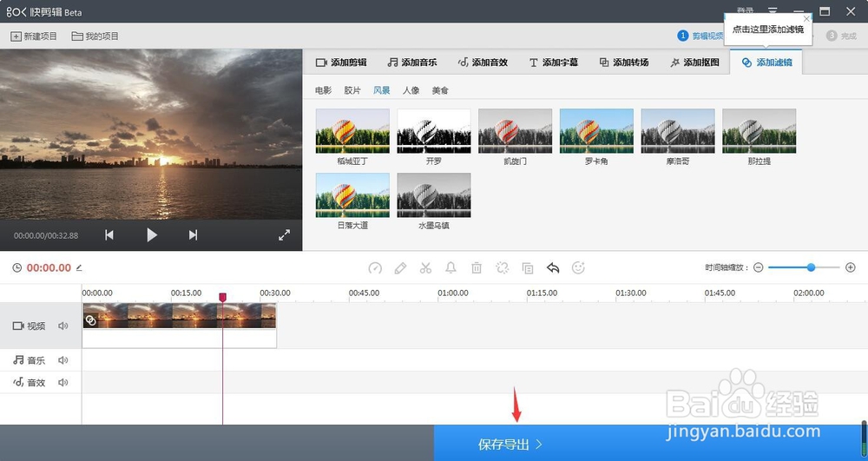The height and width of the screenshot is (461, 868).
Task: Apply the 那拉提 filter thumbnail
Action: coord(759,131)
